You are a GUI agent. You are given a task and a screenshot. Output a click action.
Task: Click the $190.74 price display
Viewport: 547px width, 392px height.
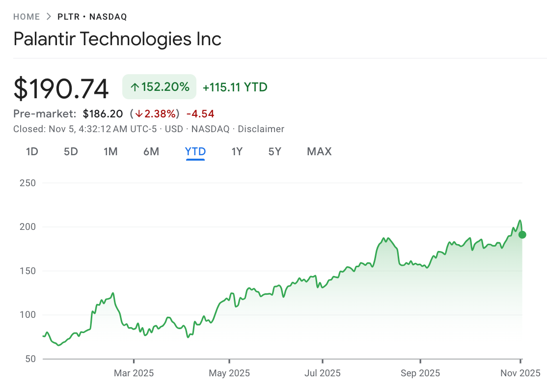click(x=61, y=87)
